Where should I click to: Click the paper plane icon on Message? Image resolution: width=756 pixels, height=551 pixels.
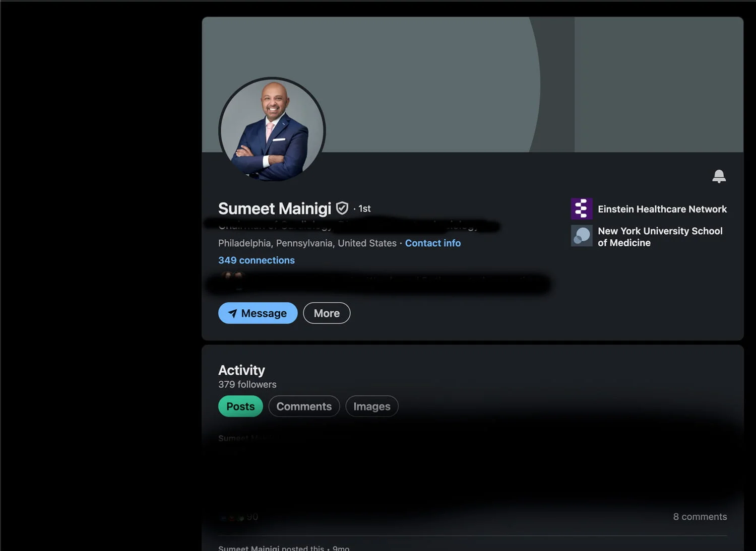tap(232, 313)
